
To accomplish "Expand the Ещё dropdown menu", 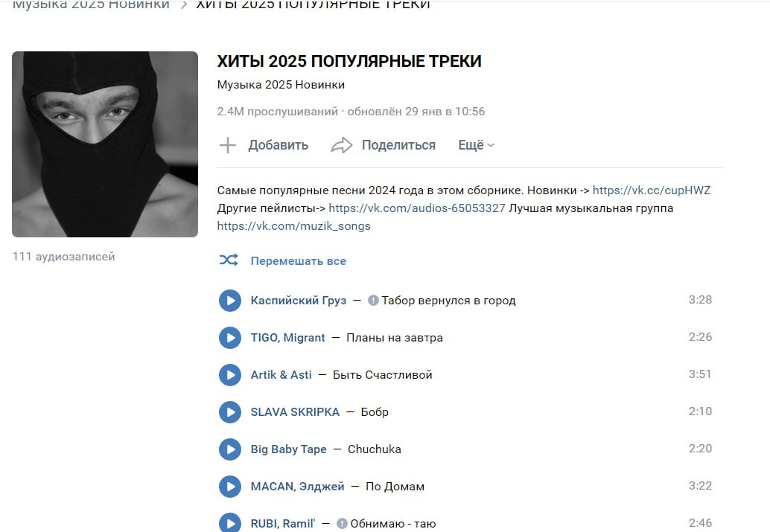I will [x=476, y=145].
